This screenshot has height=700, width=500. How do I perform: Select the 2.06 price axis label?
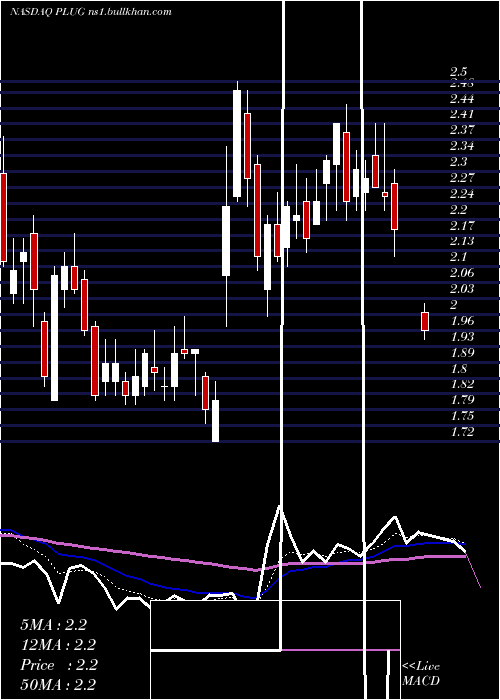(x=462, y=273)
